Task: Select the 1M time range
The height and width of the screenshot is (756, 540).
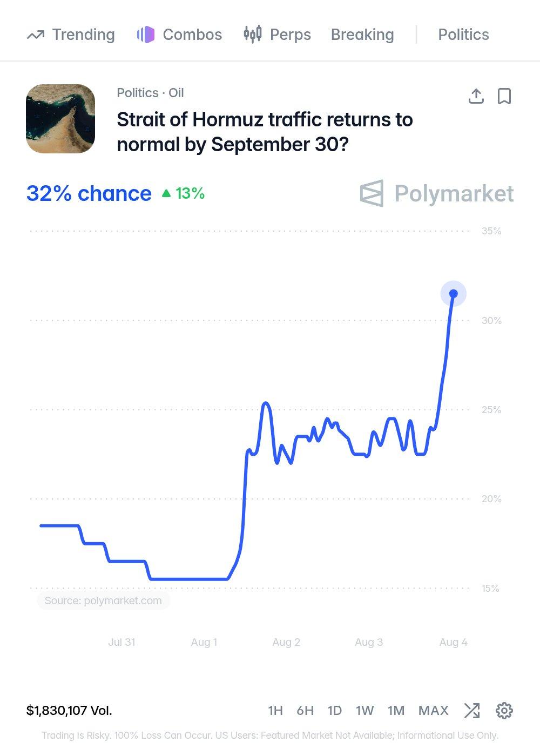Action: click(x=396, y=711)
